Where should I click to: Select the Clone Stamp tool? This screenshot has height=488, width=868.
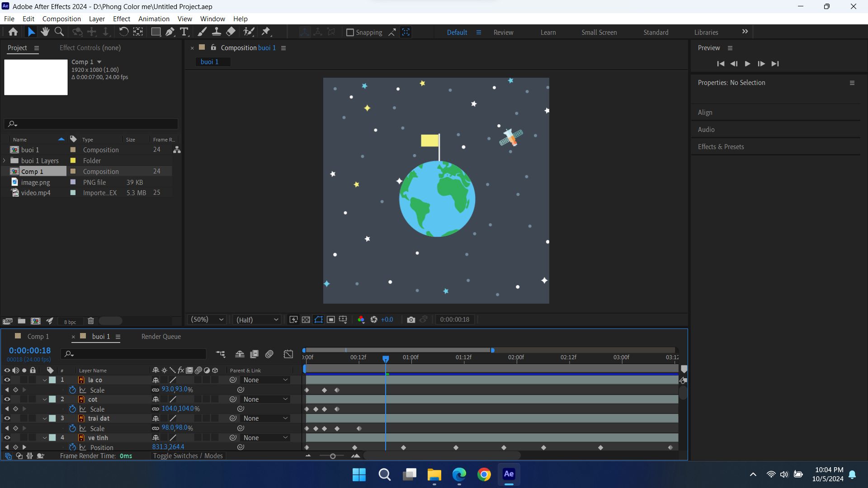pos(217,32)
